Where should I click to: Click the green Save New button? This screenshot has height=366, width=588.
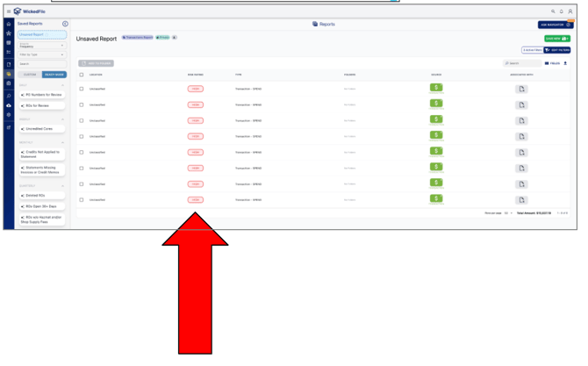pos(557,39)
